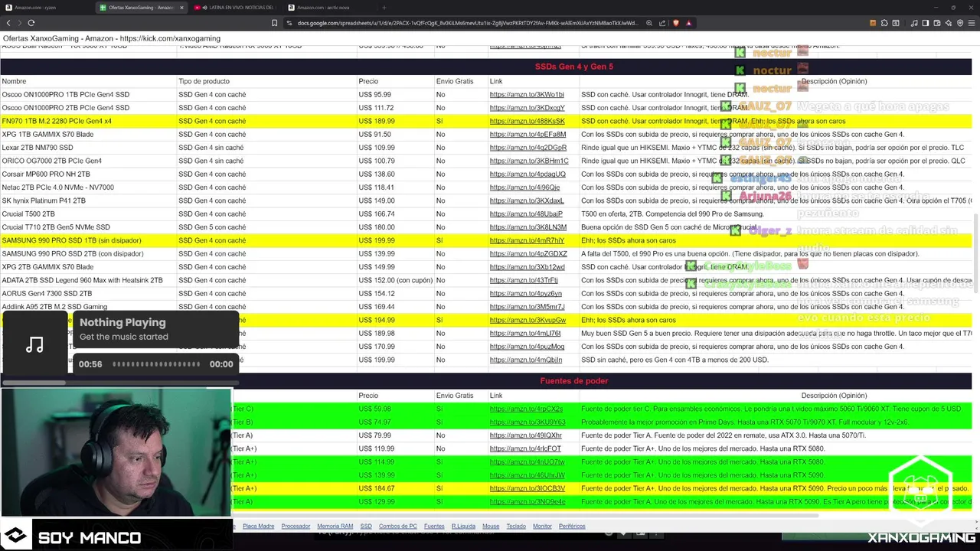This screenshot has height=551, width=980.
Task: Open the Mouse sheet link
Action: 491,527
